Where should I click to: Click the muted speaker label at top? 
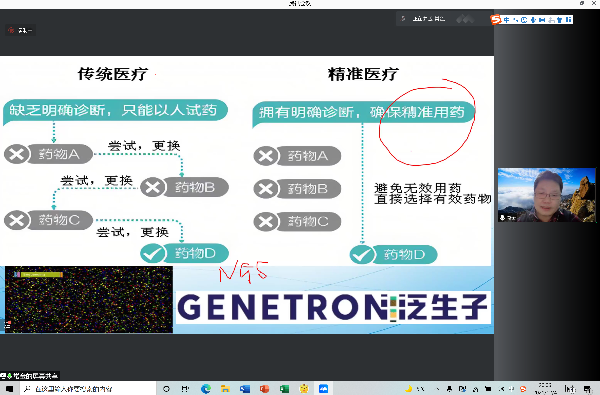[x=21, y=30]
